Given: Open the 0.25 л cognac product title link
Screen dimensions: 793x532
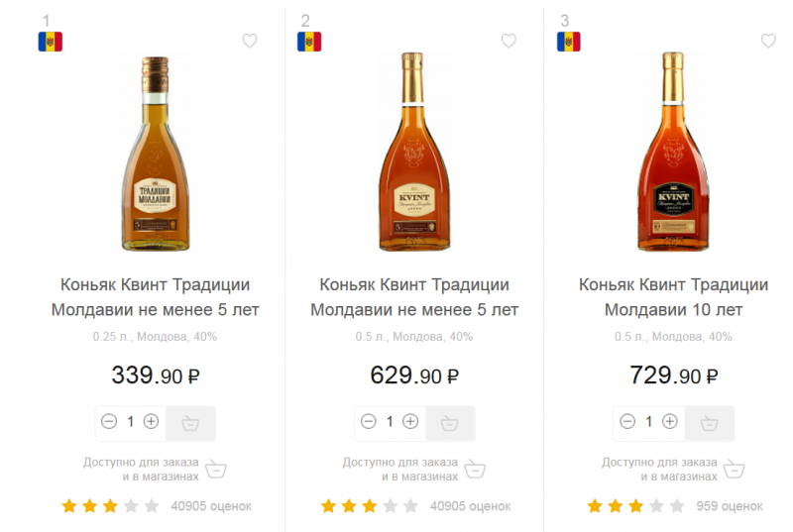Looking at the screenshot, I should click(x=155, y=297).
